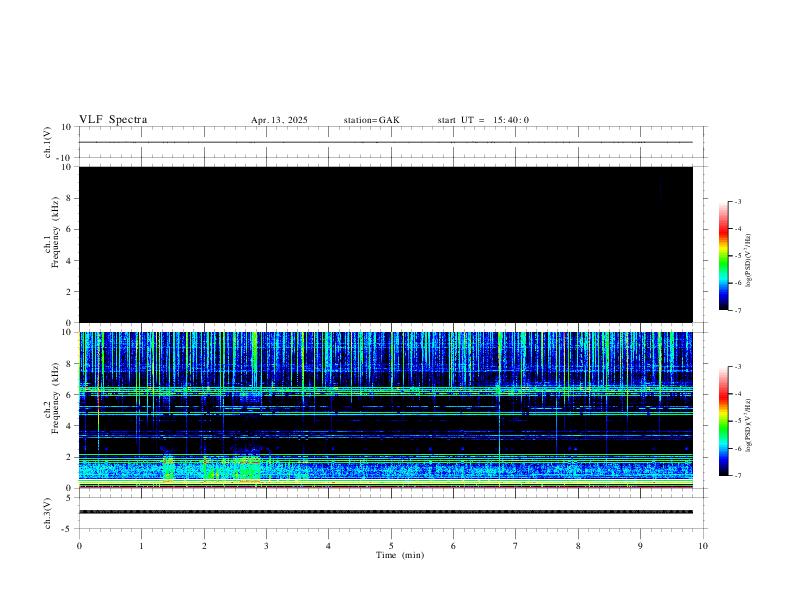Click the "9" tick label on the time axis
The height and width of the screenshot is (612, 792).
click(640, 546)
